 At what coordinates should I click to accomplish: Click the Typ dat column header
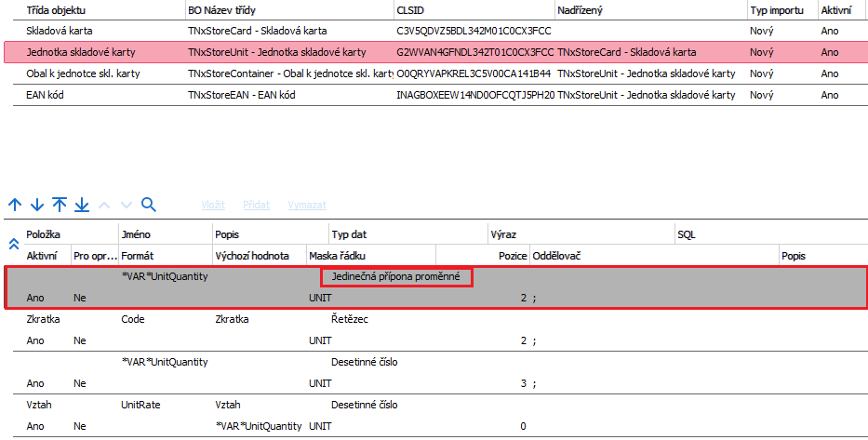tap(354, 235)
